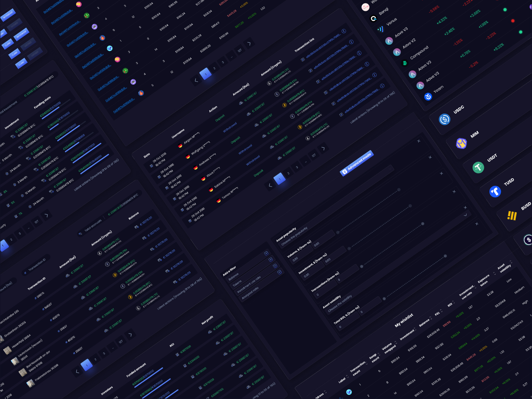Add the Investment use rate filter plus icon
This screenshot has width=532, height=399.
[275, 266]
